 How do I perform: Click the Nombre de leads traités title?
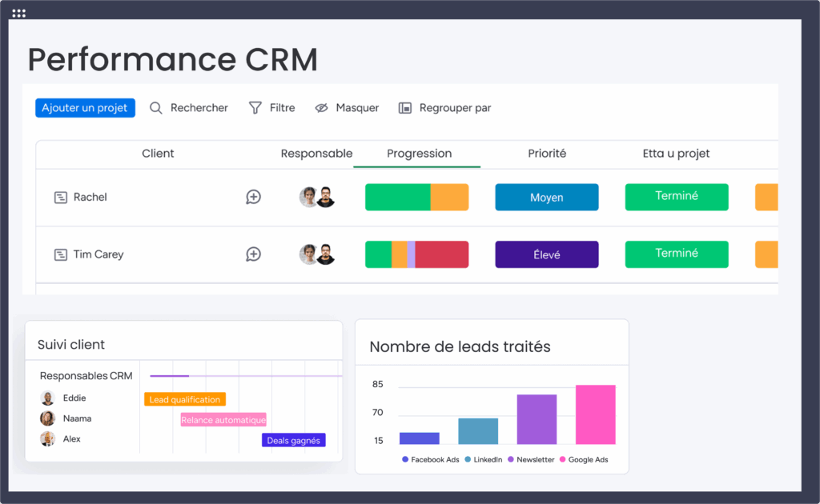460,346
